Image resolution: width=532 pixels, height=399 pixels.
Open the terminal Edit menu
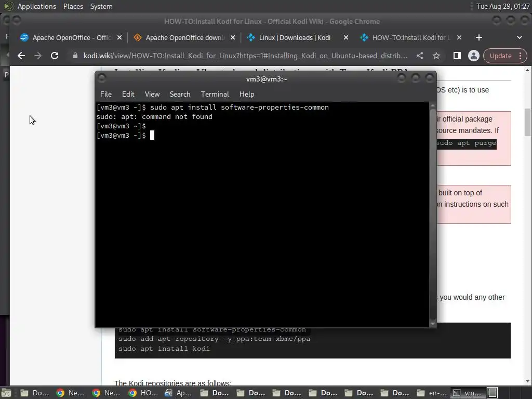tap(128, 95)
